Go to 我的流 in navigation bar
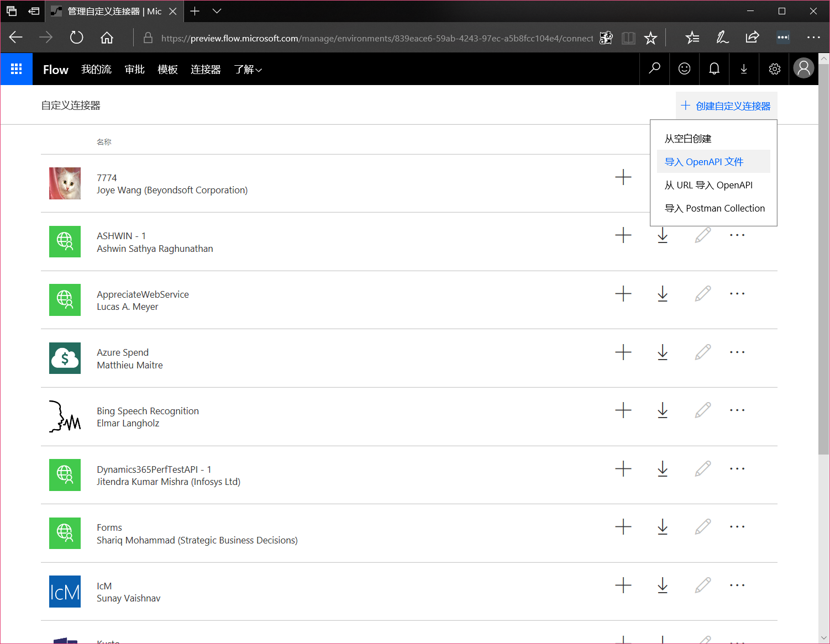 tap(96, 70)
